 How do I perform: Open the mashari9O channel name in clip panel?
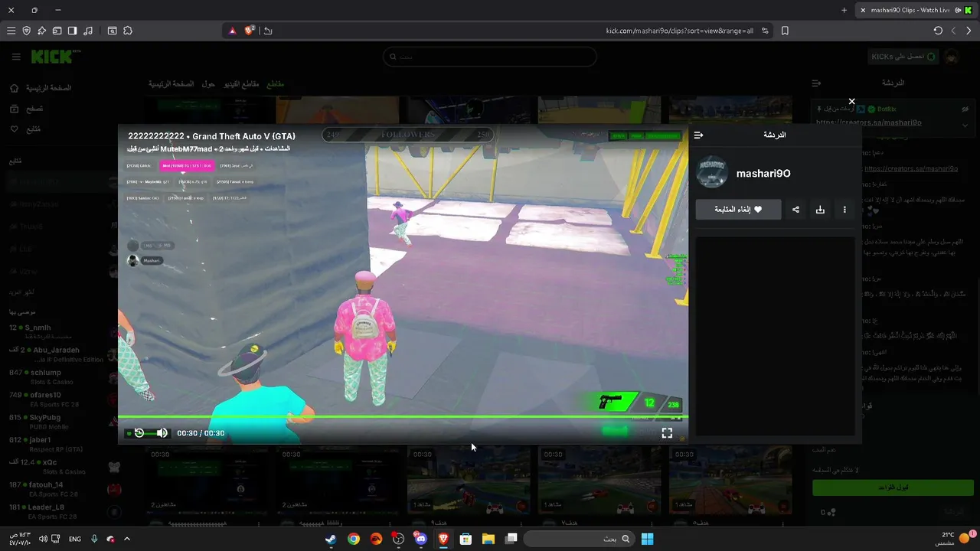click(763, 174)
